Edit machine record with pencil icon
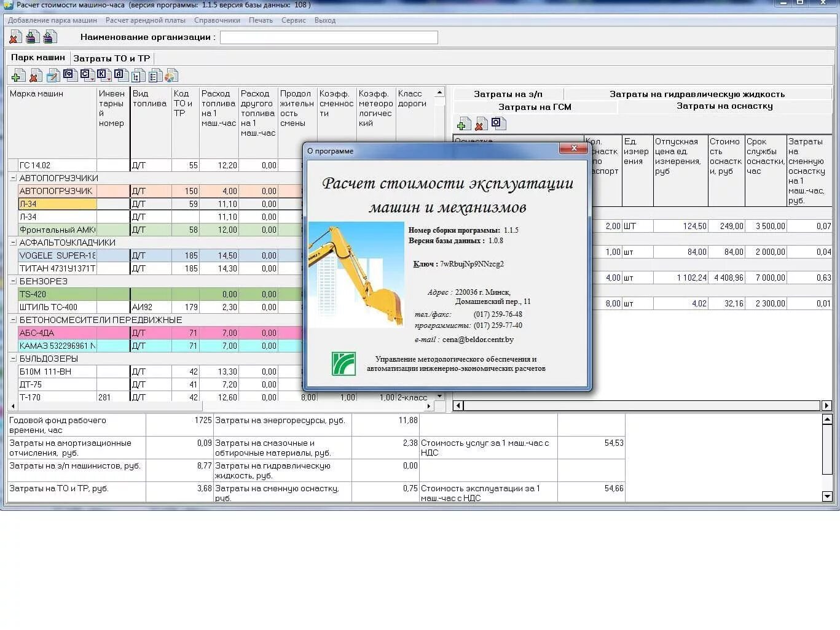840x630 pixels. tap(53, 76)
